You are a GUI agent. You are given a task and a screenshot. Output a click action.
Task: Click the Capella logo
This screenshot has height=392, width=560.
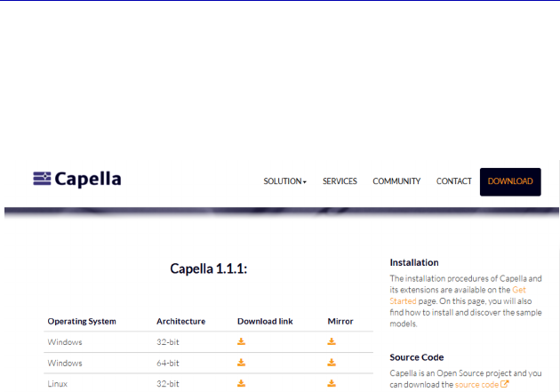click(77, 179)
